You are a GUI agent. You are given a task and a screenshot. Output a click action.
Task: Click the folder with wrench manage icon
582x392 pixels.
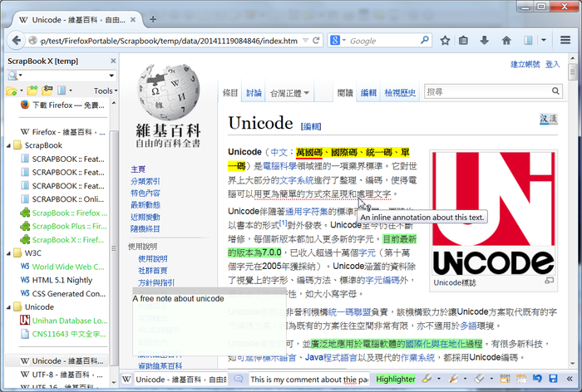tap(47, 91)
